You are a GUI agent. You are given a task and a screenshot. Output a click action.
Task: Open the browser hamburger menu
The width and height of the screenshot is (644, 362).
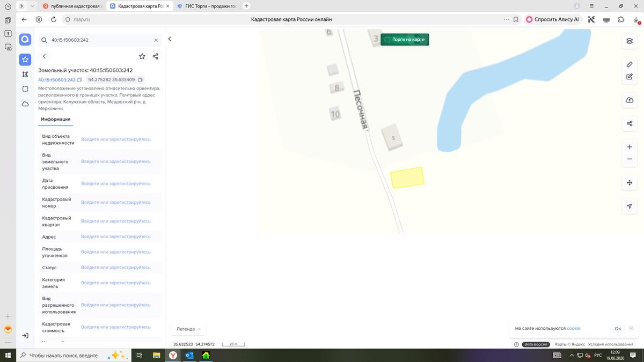[591, 6]
